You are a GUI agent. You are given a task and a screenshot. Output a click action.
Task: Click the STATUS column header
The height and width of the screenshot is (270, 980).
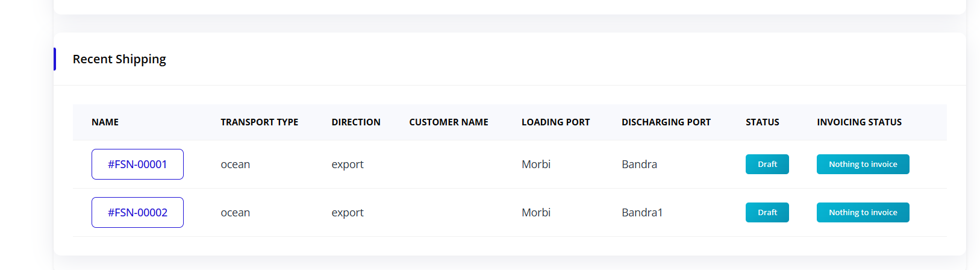(x=762, y=122)
